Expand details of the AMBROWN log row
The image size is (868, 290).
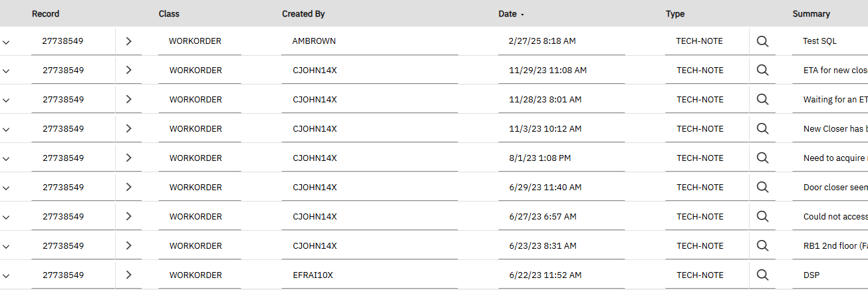click(6, 42)
